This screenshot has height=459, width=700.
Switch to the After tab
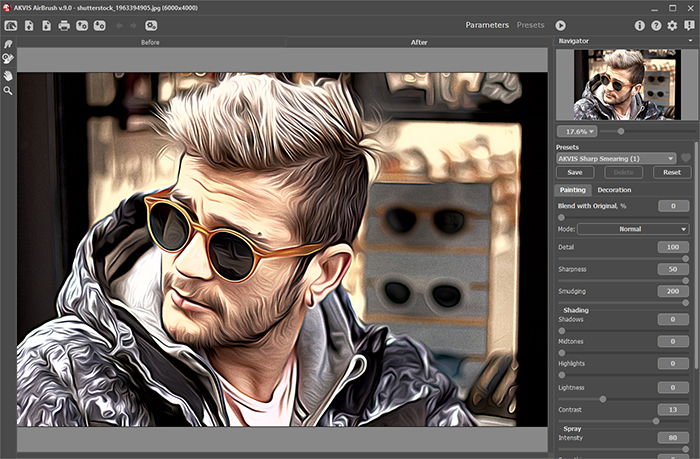pos(419,43)
